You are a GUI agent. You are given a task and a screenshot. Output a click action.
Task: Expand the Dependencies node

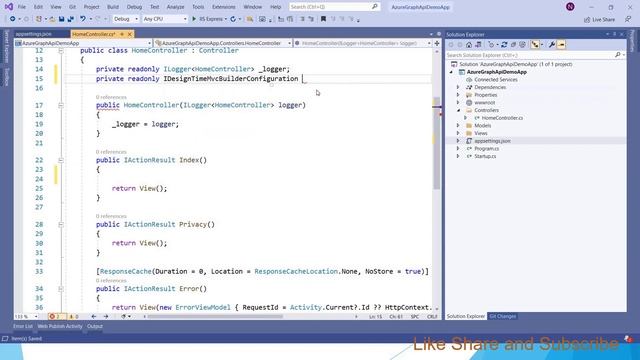[458, 87]
